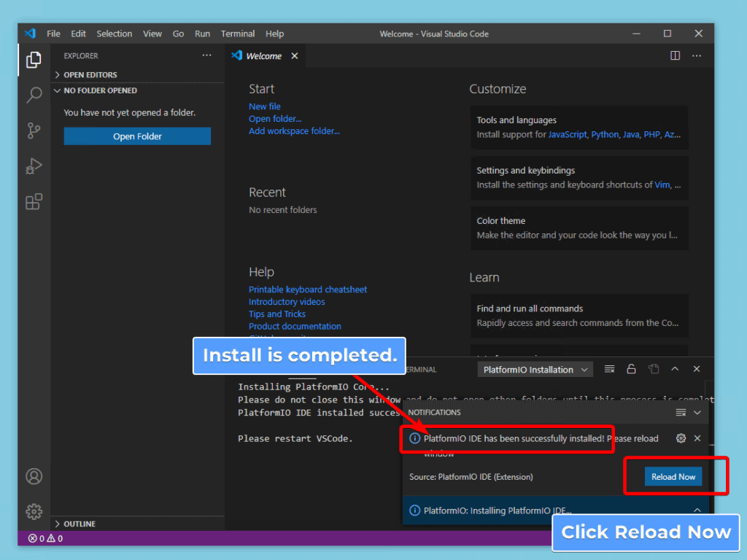Viewport: 747px width, 560px height.
Task: Open the File menu
Action: (53, 34)
